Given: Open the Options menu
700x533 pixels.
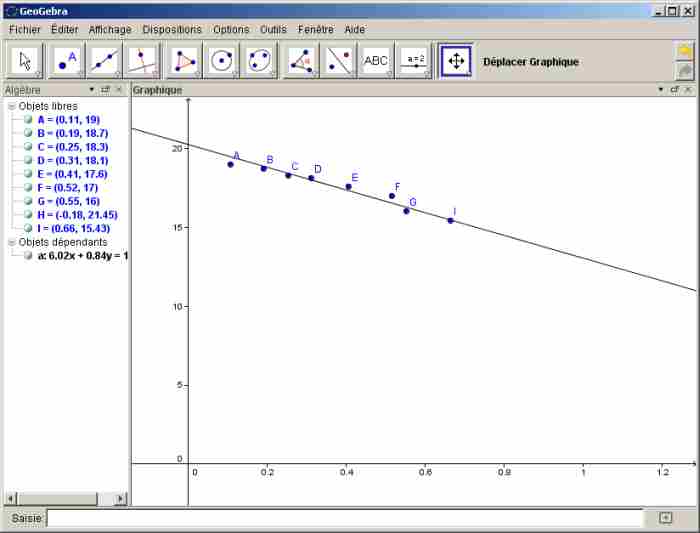Looking at the screenshot, I should [231, 29].
